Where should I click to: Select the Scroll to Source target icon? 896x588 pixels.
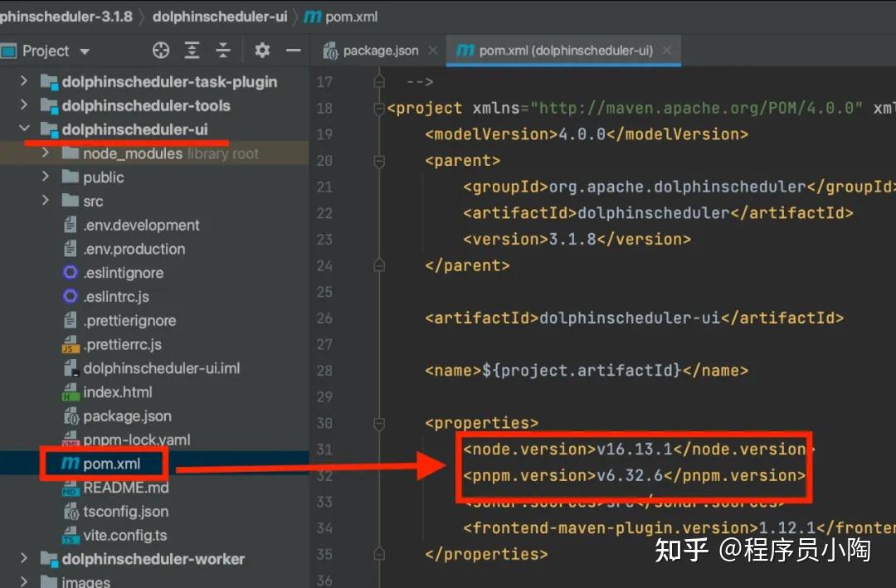160,51
